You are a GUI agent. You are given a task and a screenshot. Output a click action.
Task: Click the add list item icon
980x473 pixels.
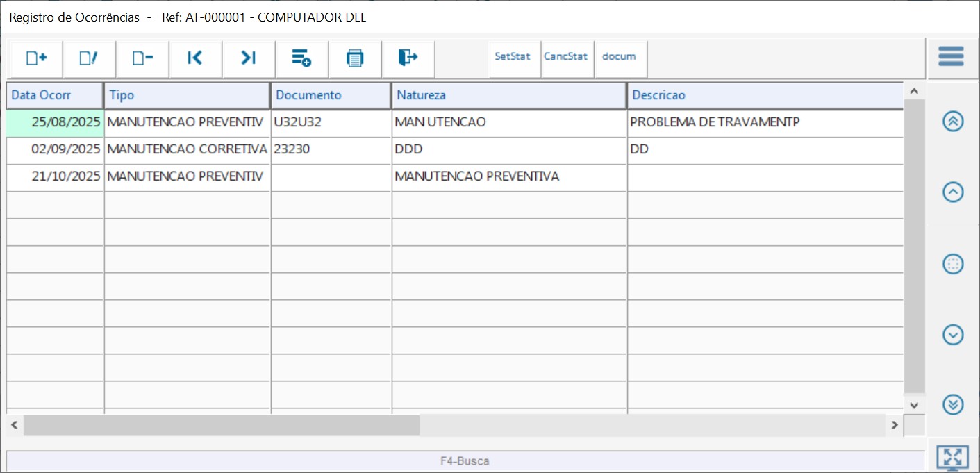tap(301, 58)
